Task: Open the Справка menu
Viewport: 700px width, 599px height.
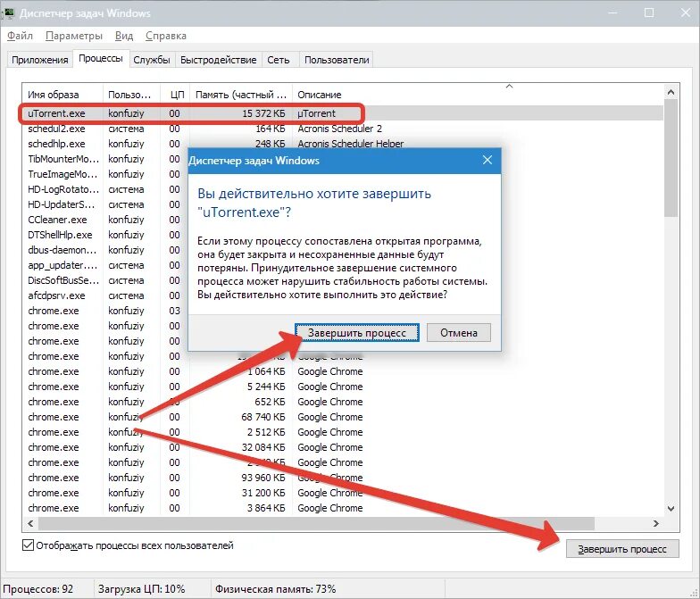Action: coord(166,36)
